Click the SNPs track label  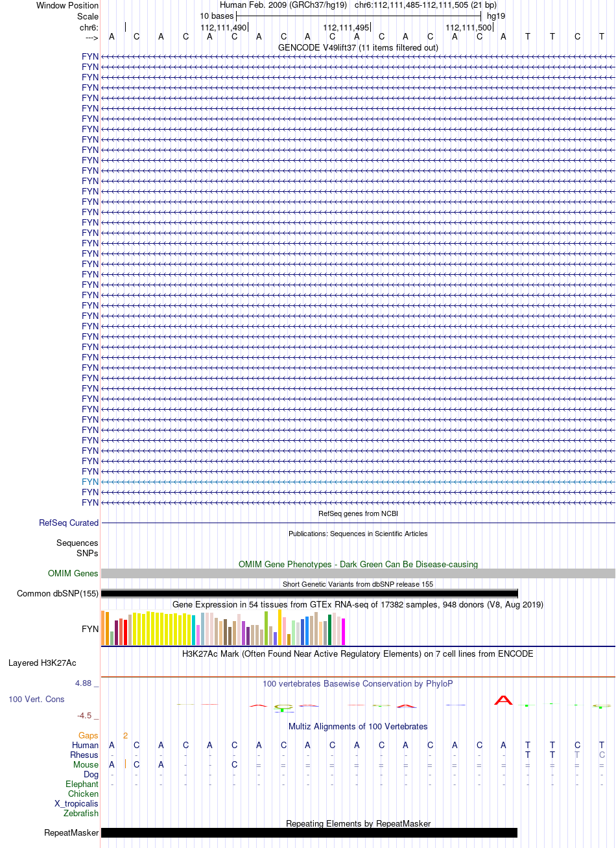88,553
